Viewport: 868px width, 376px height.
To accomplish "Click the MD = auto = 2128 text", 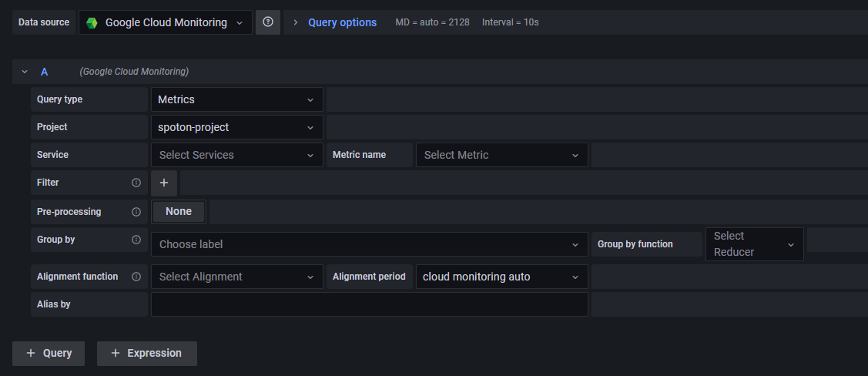I will (x=432, y=22).
